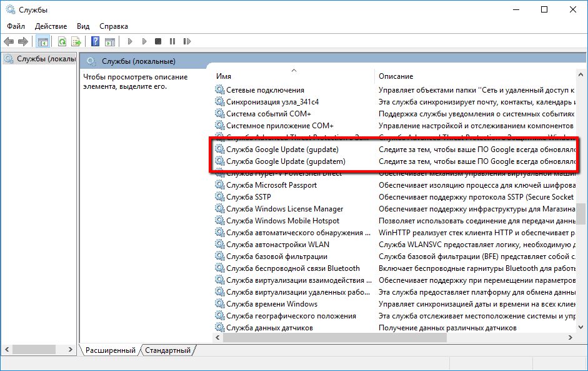Click the Back arrow in the toolbar
Image resolution: width=588 pixels, height=371 pixels.
(9, 41)
